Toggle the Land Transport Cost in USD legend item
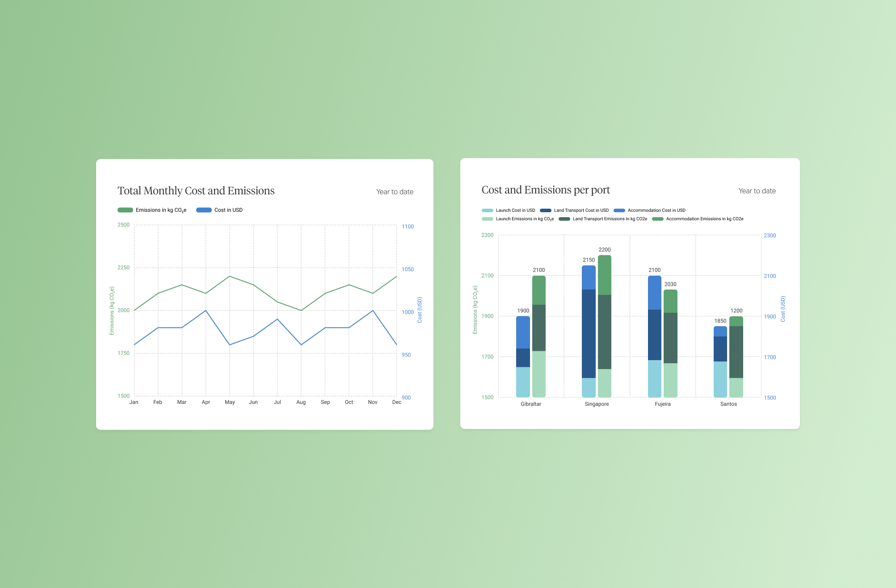Viewport: 896px width, 588px height. pyautogui.click(x=574, y=210)
